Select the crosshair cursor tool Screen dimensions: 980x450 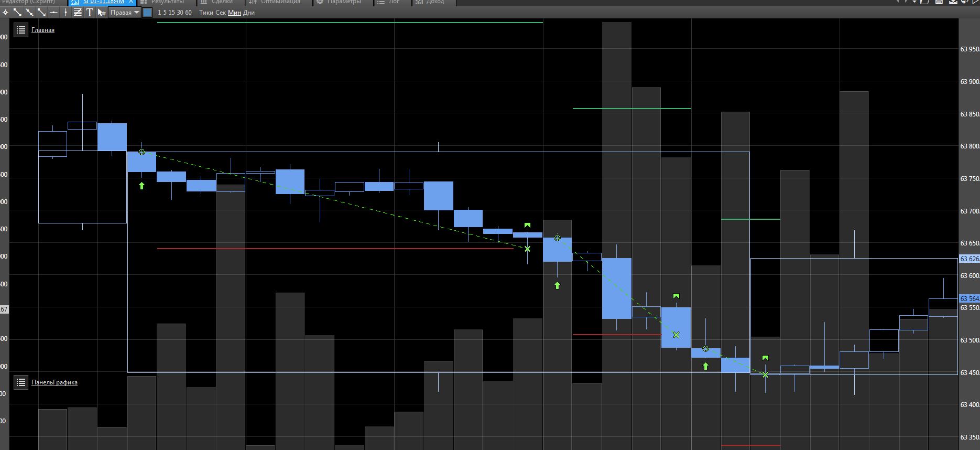pyautogui.click(x=5, y=13)
